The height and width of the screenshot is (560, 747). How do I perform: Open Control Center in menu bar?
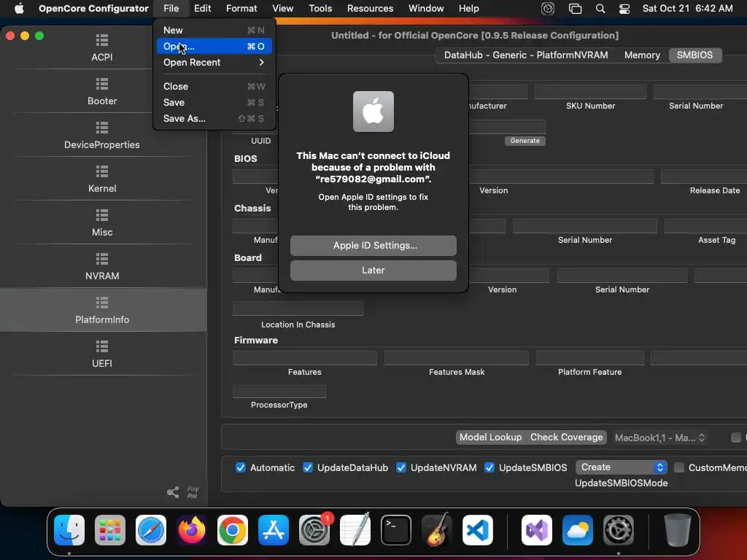[x=624, y=8]
